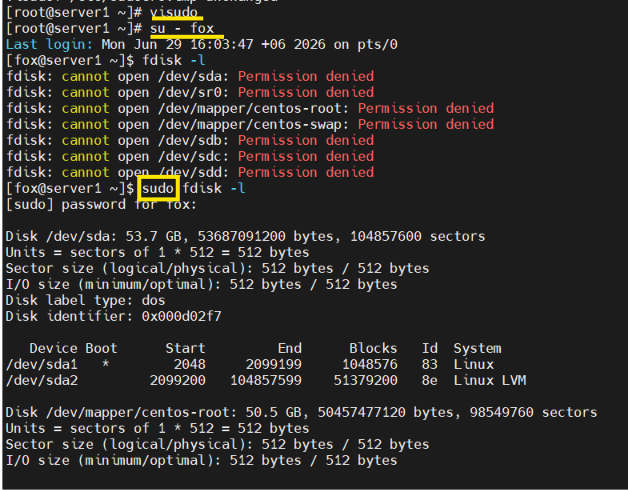
Task: Click the 'Device Boot' column header
Action: 73,348
